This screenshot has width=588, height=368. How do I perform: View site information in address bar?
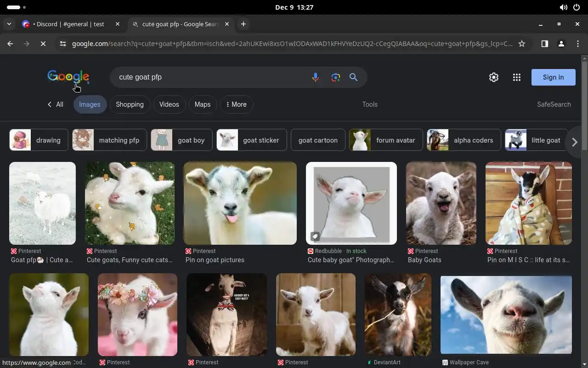tap(63, 44)
